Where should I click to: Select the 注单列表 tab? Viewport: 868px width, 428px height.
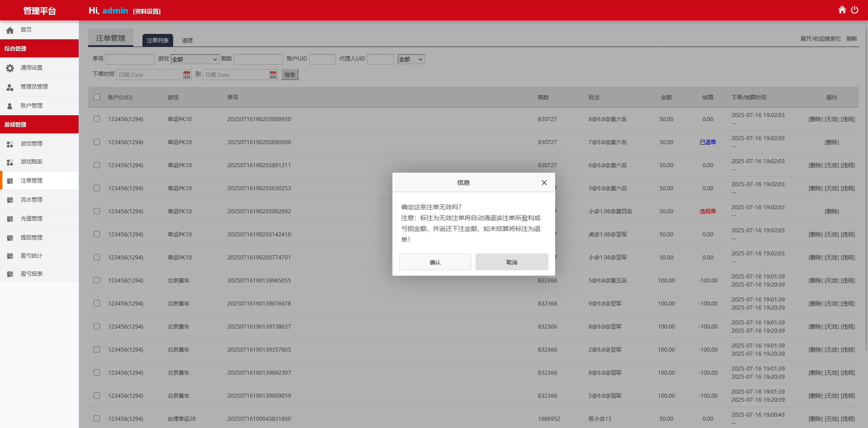157,40
